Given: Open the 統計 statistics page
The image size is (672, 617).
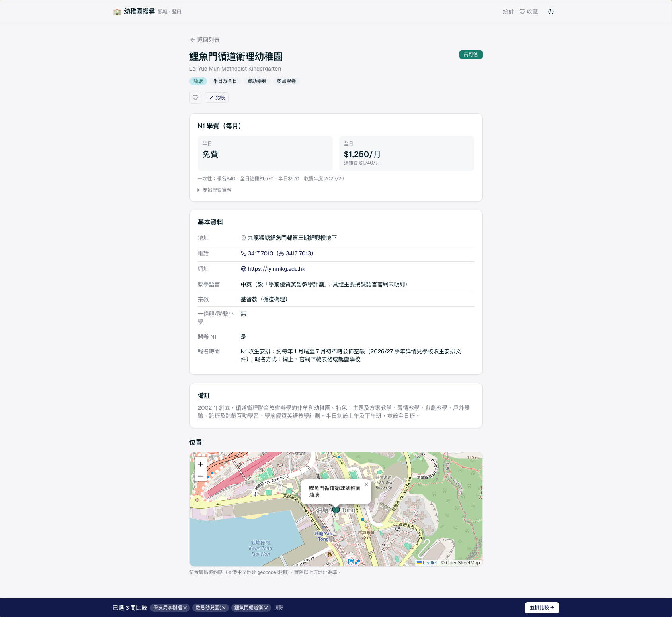Looking at the screenshot, I should (x=508, y=12).
